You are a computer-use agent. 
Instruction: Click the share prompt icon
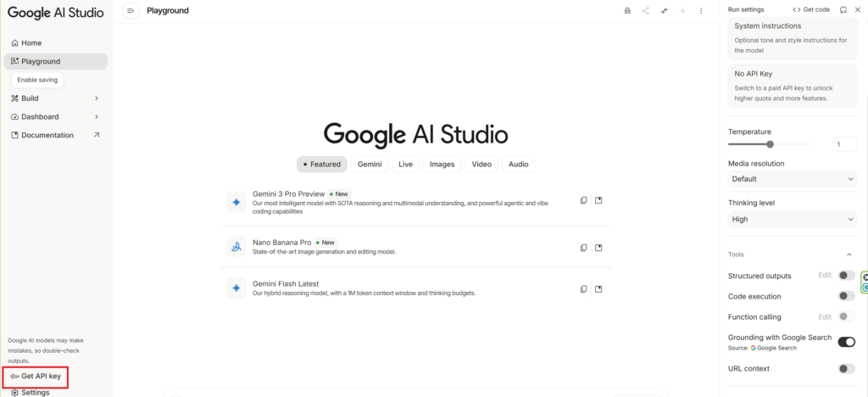coord(646,11)
